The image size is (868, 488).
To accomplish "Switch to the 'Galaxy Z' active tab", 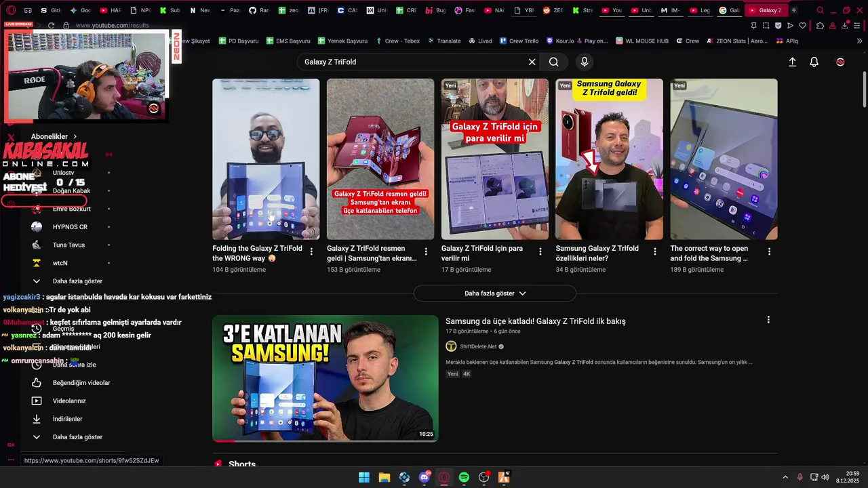I will pos(766,10).
